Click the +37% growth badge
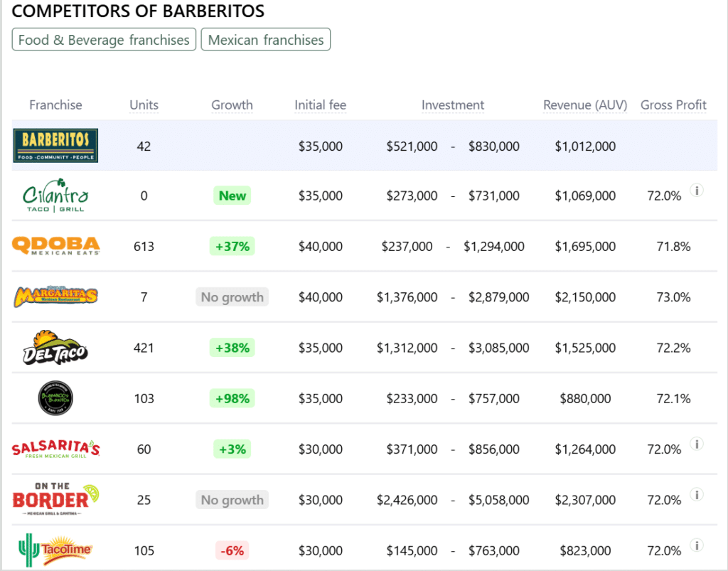 [x=232, y=246]
